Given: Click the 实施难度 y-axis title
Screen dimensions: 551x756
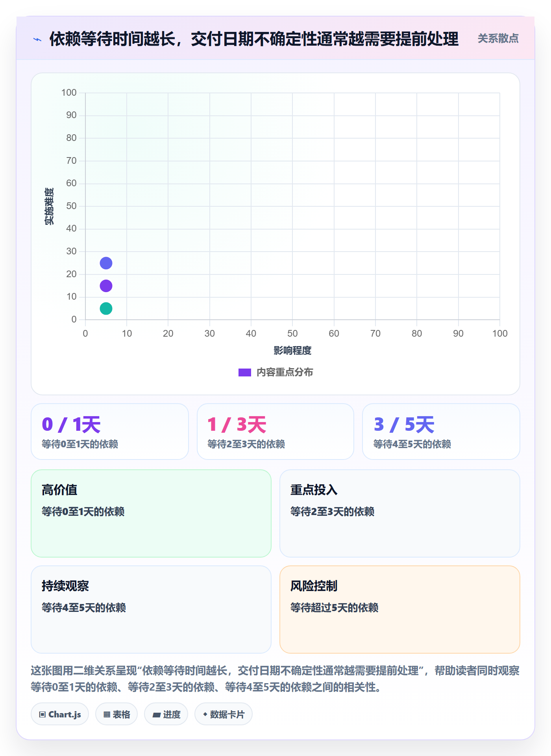Looking at the screenshot, I should (x=49, y=206).
